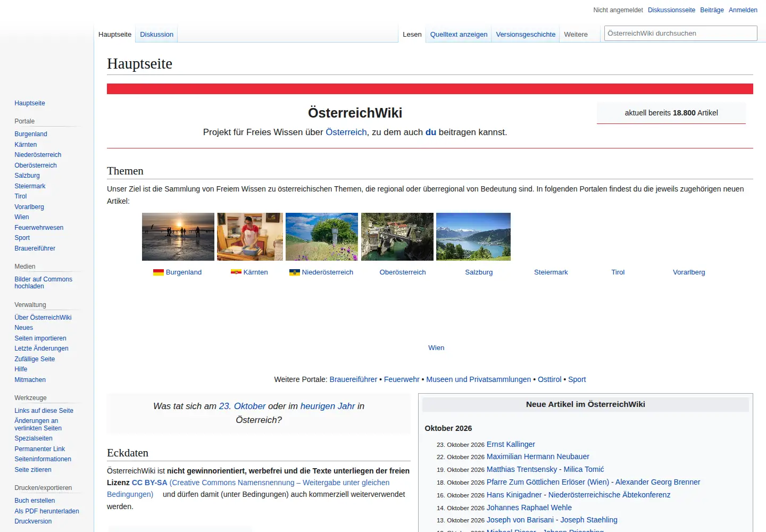Expand the Weitere dropdown menu
Screen dimensions: 766x532
point(576,35)
